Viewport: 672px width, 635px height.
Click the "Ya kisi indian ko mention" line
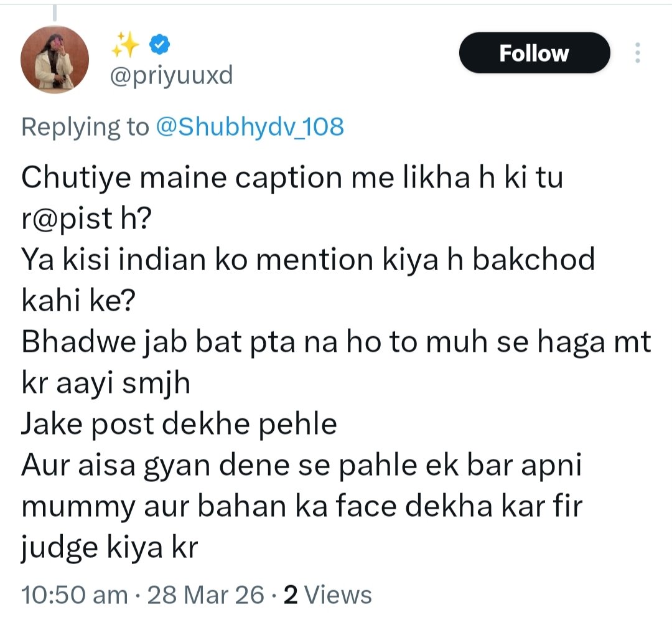click(x=308, y=260)
